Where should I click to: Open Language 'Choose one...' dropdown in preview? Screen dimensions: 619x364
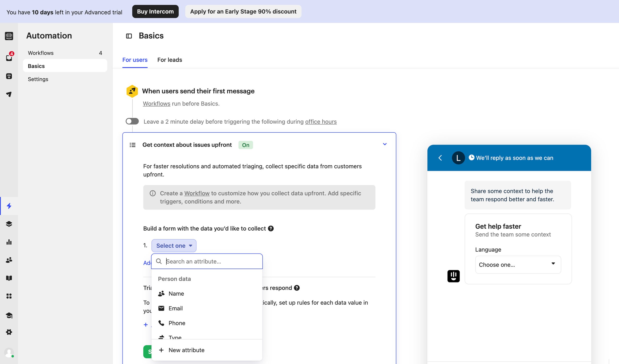pos(518,265)
